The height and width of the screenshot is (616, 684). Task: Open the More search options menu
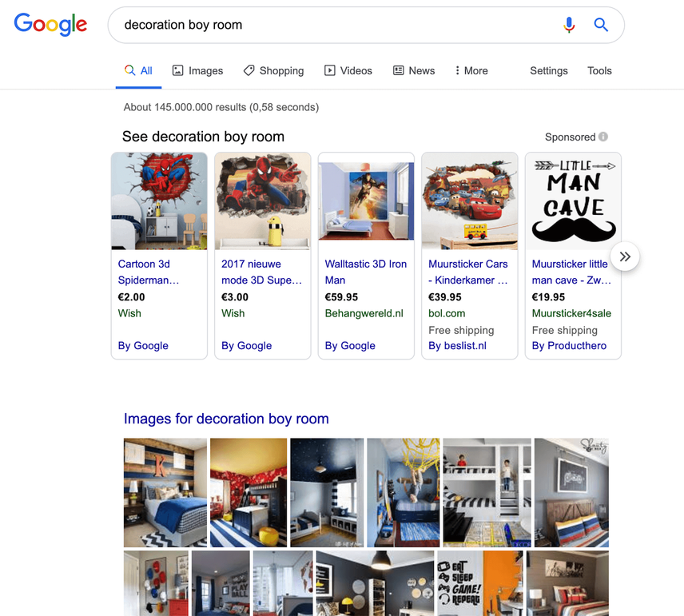point(471,70)
